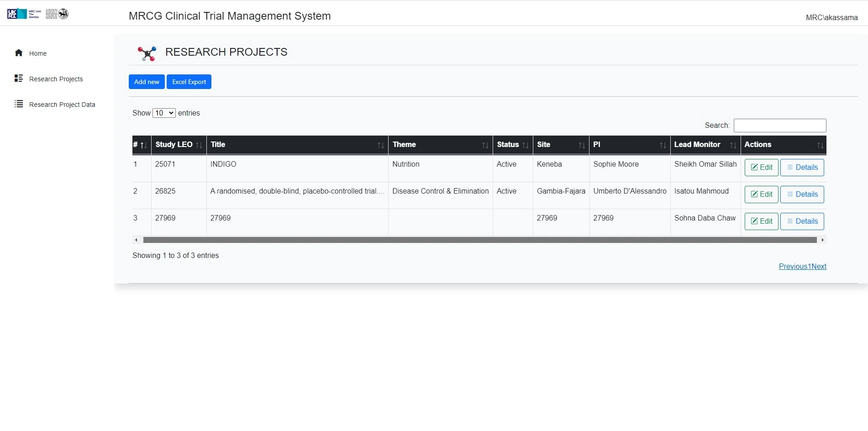The image size is (868, 431).
Task: Click the Research Project Data list icon
Action: (19, 104)
